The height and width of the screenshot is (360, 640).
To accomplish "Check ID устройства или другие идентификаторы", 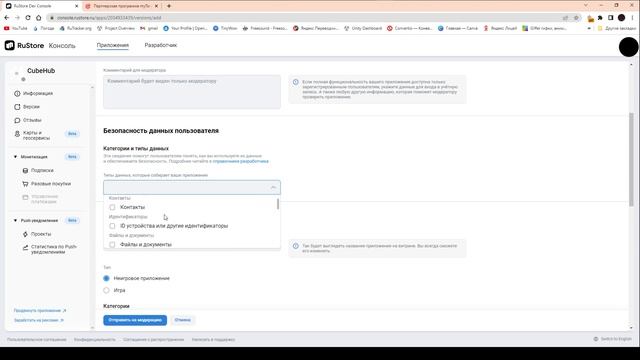I will point(112,226).
